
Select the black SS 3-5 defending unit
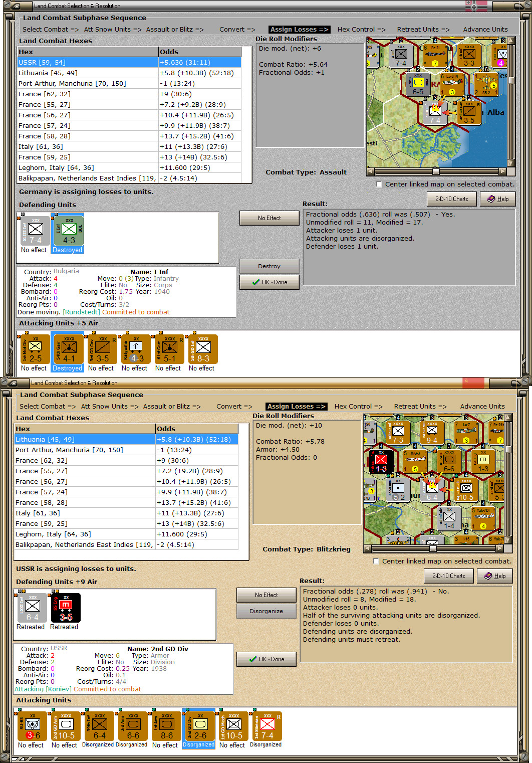coord(66,608)
